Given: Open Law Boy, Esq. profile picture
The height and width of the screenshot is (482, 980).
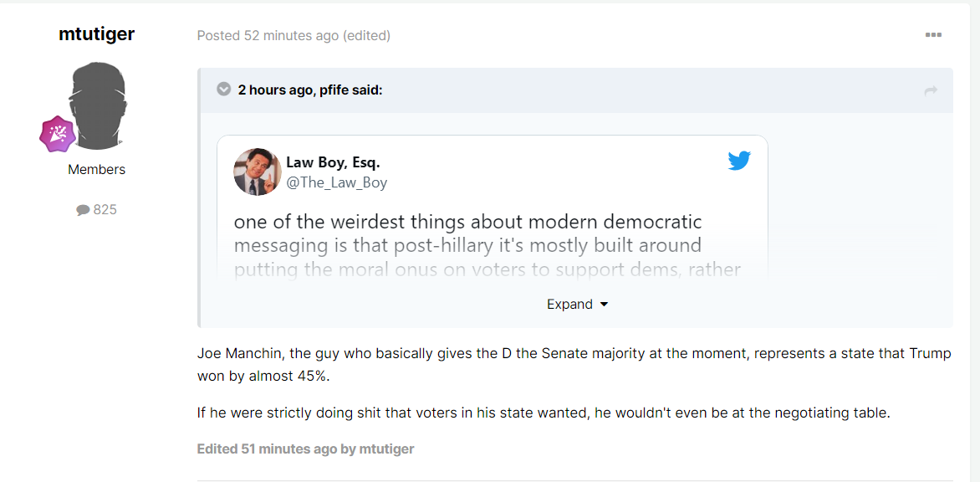Looking at the screenshot, I should [257, 172].
